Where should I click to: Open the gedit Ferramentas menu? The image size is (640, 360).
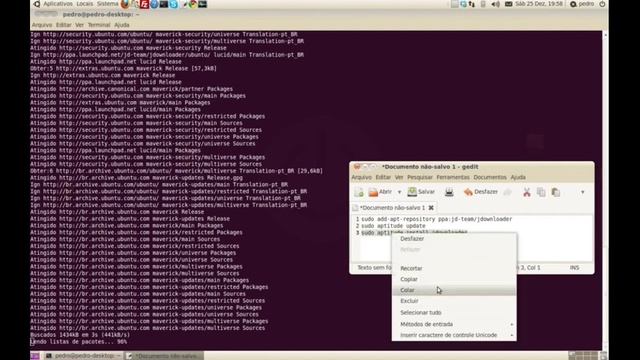(453, 177)
